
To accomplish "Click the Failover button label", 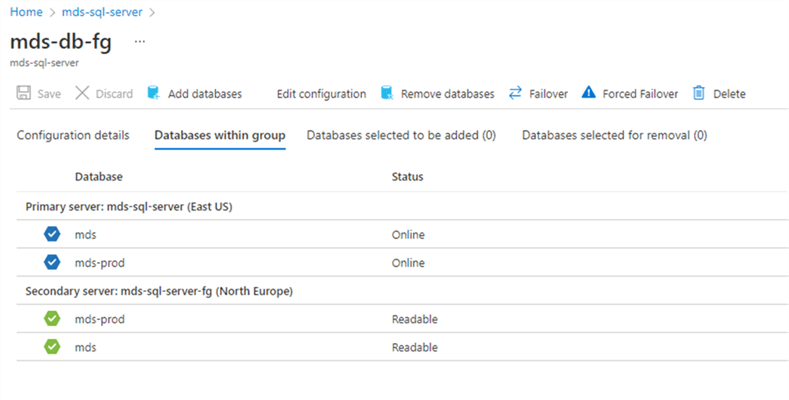I will (548, 94).
